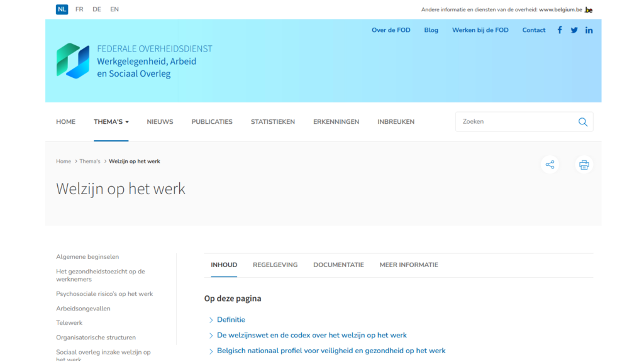Switch language to DE
The width and height of the screenshot is (644, 362).
(x=96, y=9)
